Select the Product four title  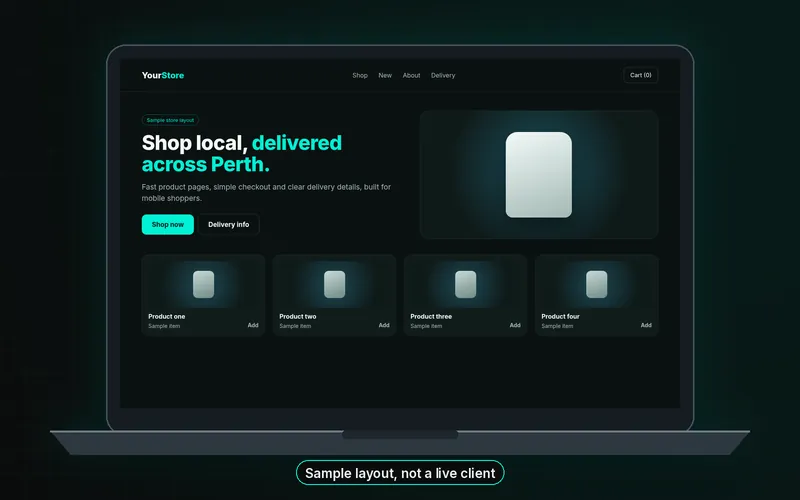pos(561,316)
